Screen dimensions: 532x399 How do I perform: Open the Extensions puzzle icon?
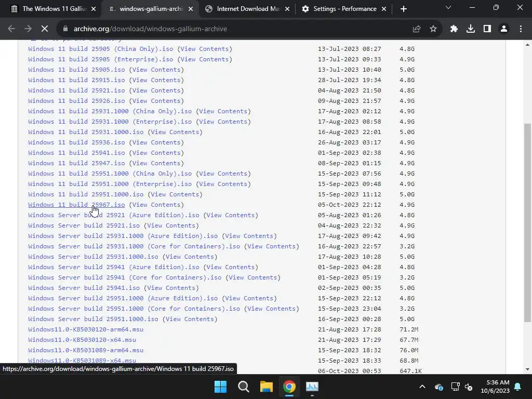pos(454,29)
